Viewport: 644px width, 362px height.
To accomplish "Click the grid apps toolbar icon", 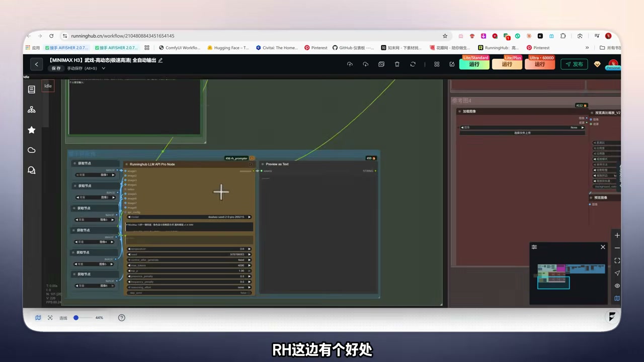I will 437,64.
